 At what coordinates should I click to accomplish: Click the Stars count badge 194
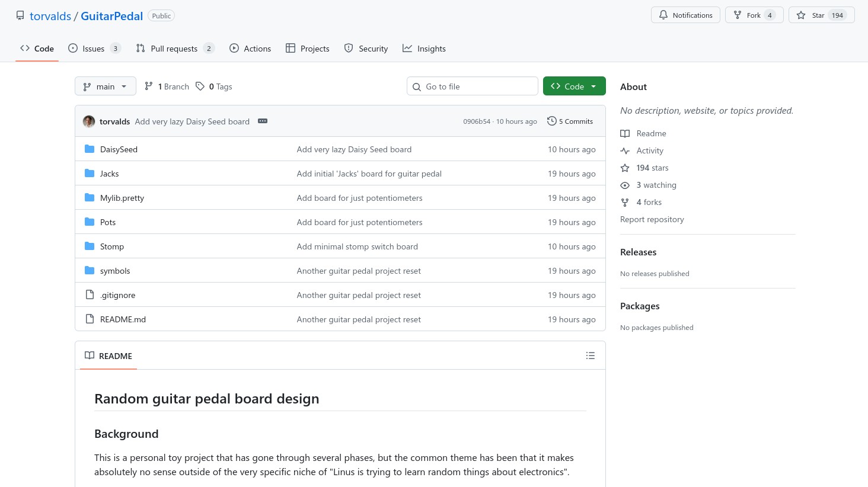[837, 15]
